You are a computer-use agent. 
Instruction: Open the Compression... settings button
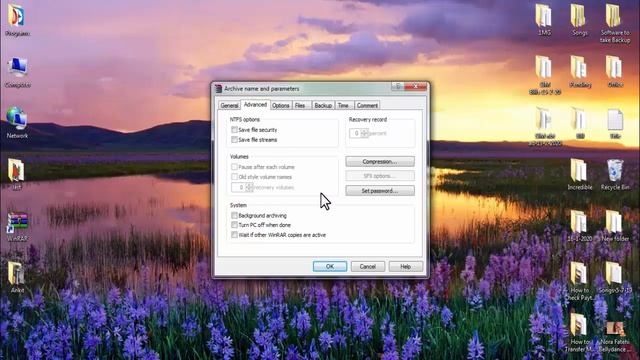[x=380, y=162]
